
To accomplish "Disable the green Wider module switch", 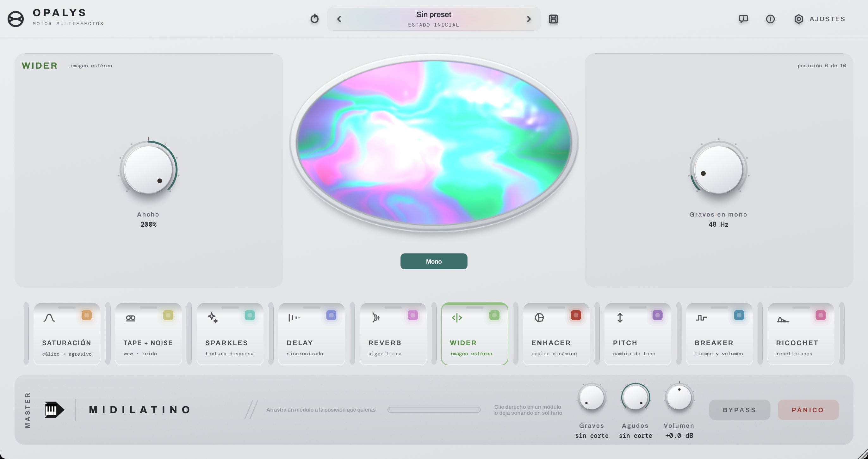I will [494, 315].
